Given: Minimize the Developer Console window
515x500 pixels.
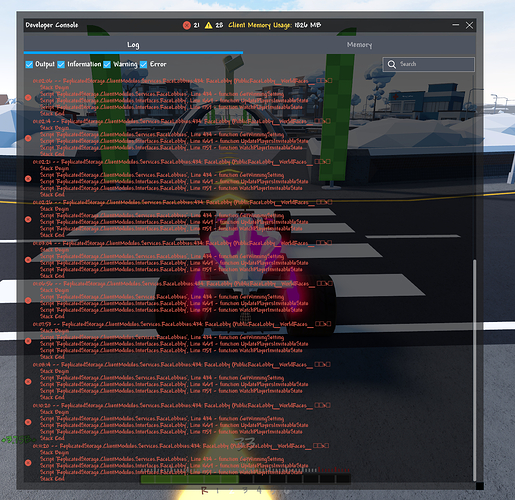Looking at the screenshot, I should tap(456, 25).
